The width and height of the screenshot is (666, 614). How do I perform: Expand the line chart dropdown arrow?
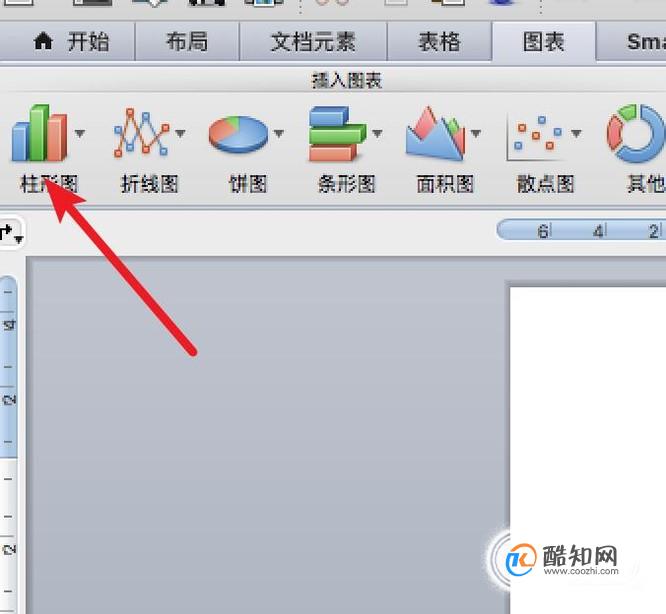click(180, 133)
